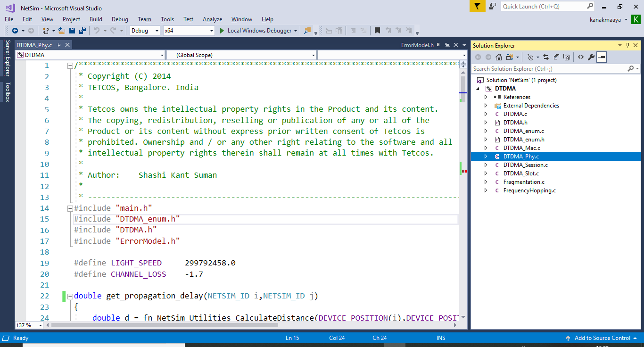644x347 pixels.
Task: Click the Clear All Bookmarks icon
Action: (x=409, y=31)
